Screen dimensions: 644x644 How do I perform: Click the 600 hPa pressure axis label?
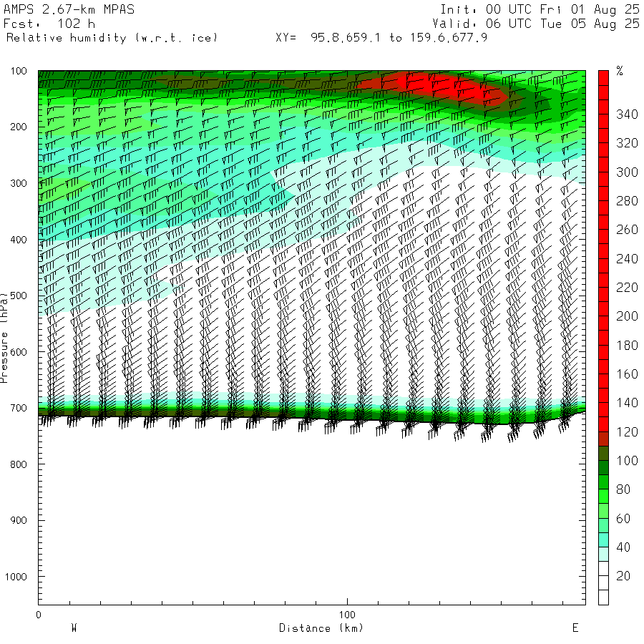(x=19, y=352)
